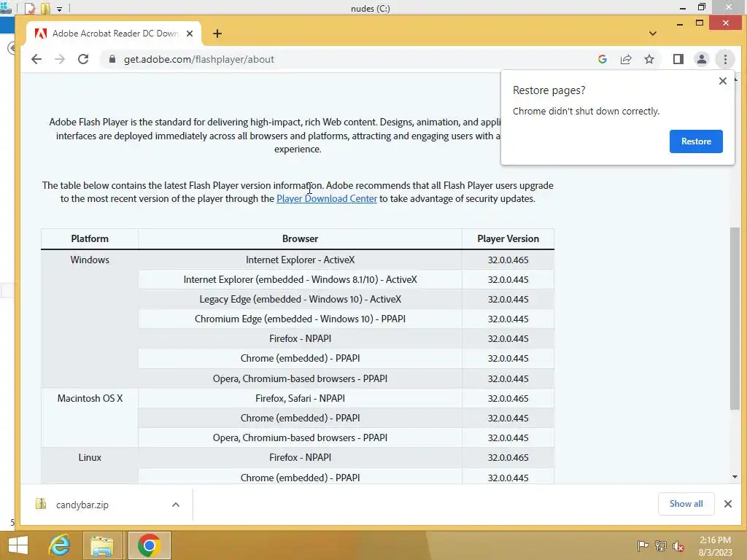Open the Player Download Center link
The width and height of the screenshot is (747, 560).
coord(327,198)
